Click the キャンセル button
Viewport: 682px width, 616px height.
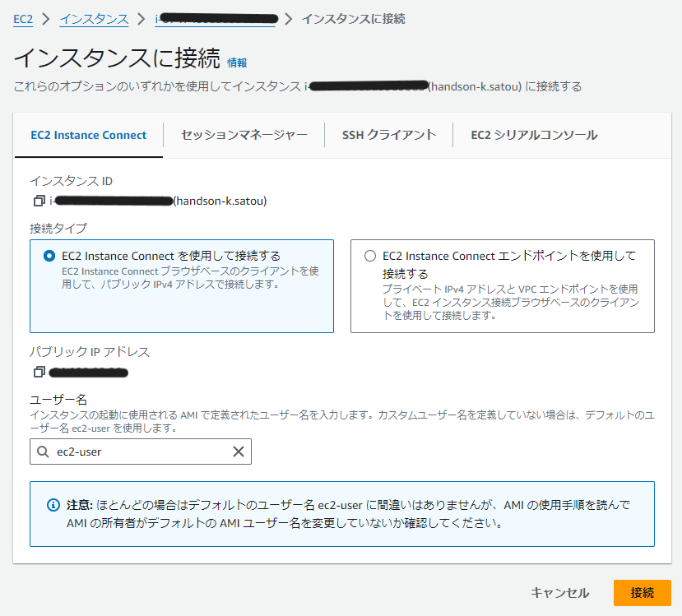pyautogui.click(x=559, y=592)
